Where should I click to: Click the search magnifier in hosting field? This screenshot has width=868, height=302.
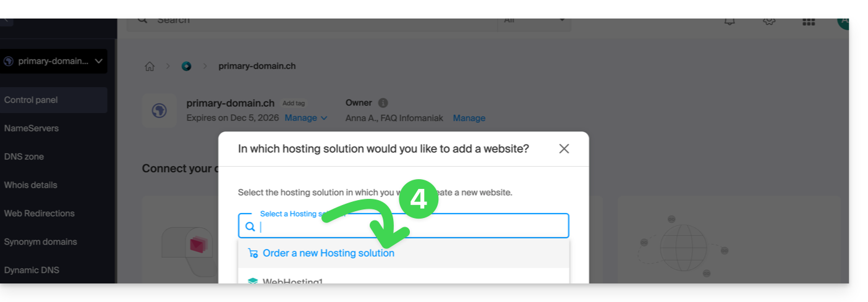pos(250,227)
